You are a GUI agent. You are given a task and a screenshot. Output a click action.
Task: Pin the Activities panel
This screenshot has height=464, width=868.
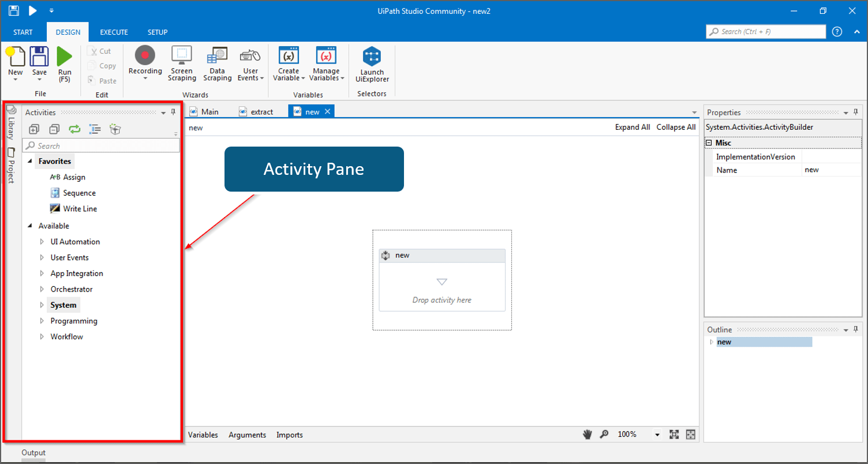(x=173, y=112)
